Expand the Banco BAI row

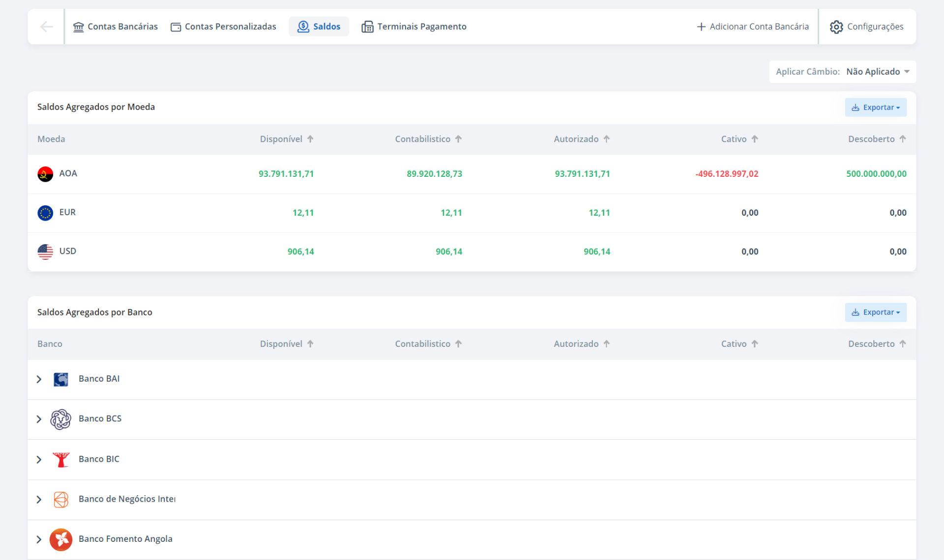pyautogui.click(x=39, y=379)
